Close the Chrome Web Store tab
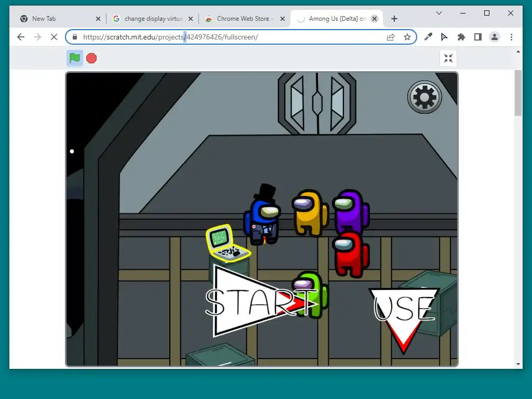Viewport: 532px width, 399px height. click(x=282, y=19)
